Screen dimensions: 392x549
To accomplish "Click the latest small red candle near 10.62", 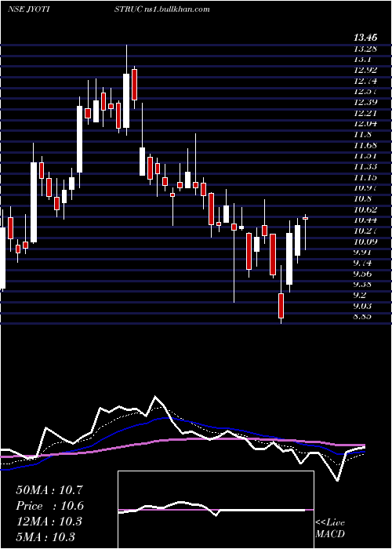I will [x=306, y=218].
